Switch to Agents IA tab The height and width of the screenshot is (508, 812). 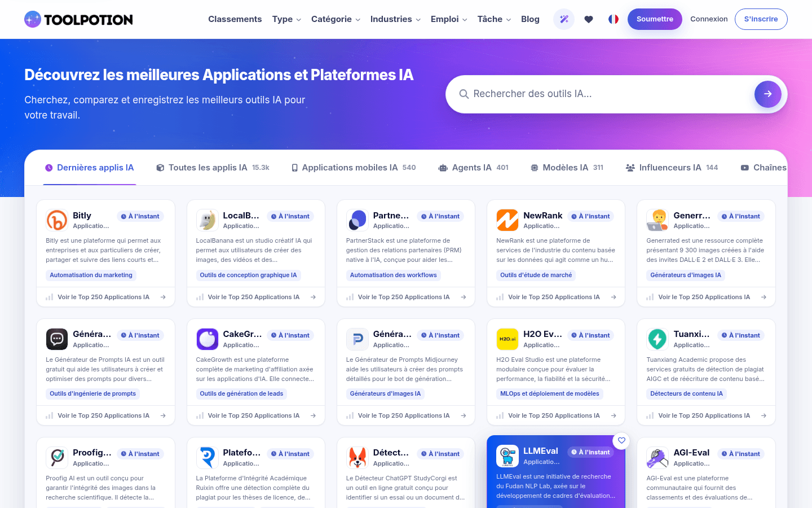[474, 168]
